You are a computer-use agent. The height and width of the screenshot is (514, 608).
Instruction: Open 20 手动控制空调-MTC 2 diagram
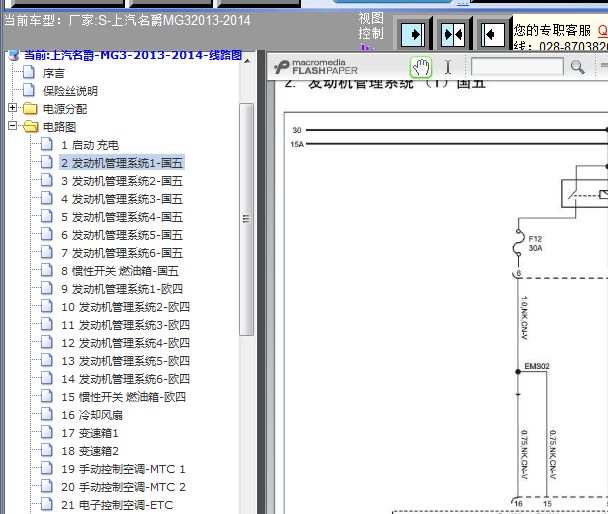(123, 487)
